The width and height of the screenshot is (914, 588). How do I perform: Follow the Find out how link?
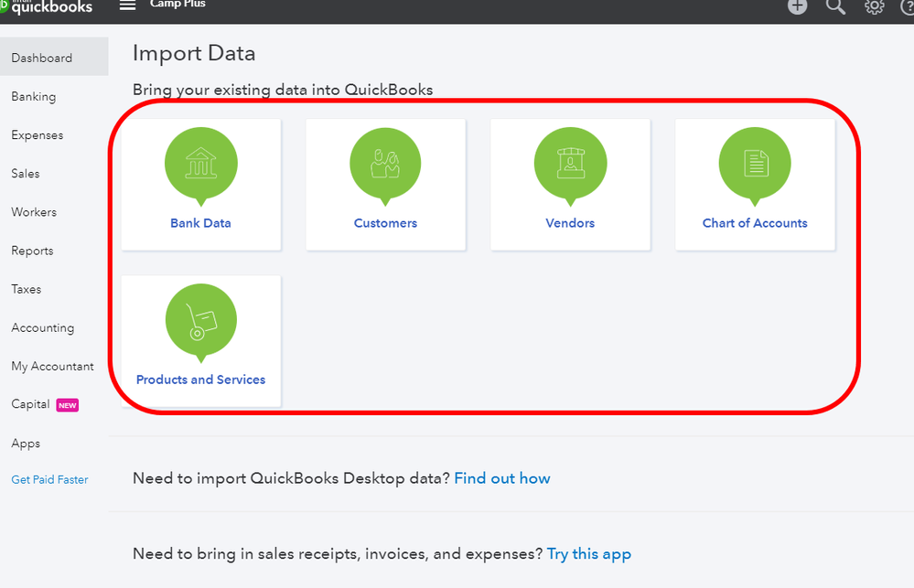click(x=502, y=478)
